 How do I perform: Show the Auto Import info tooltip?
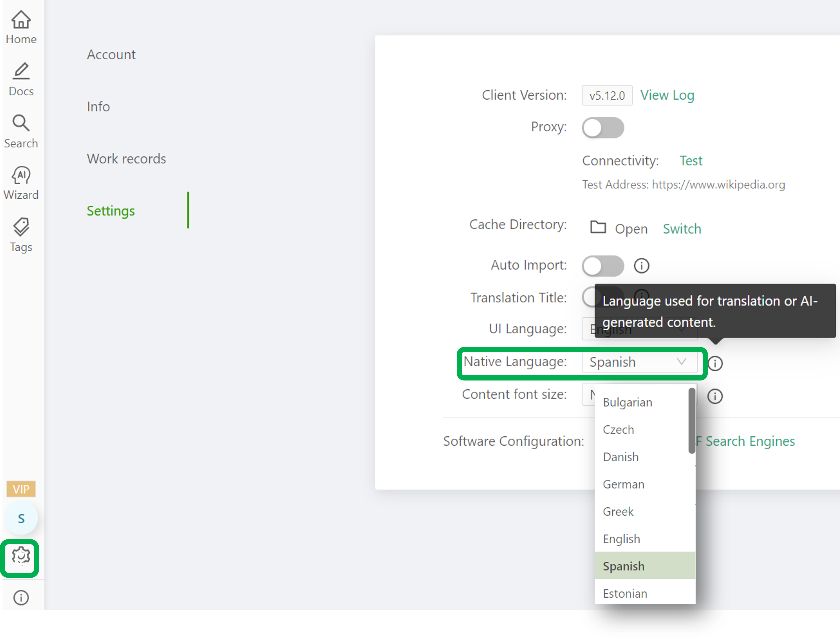pos(641,265)
